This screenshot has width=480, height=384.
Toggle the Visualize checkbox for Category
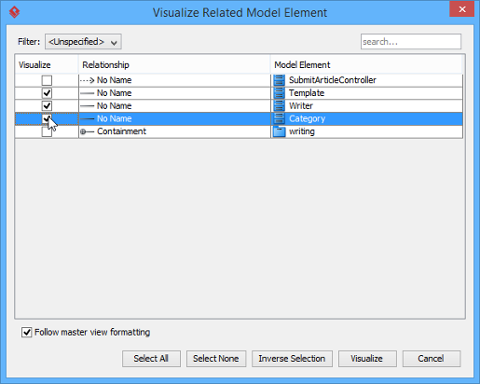pos(47,119)
